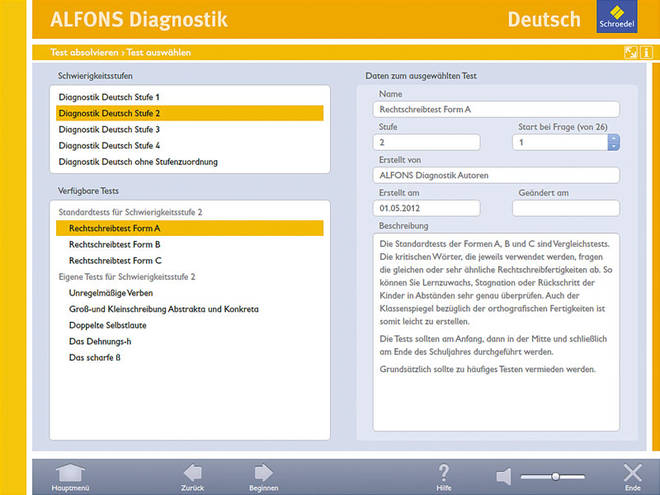Select Diagnostik Deutsch Stufe 3
The width and height of the screenshot is (660, 495).
(x=190, y=129)
